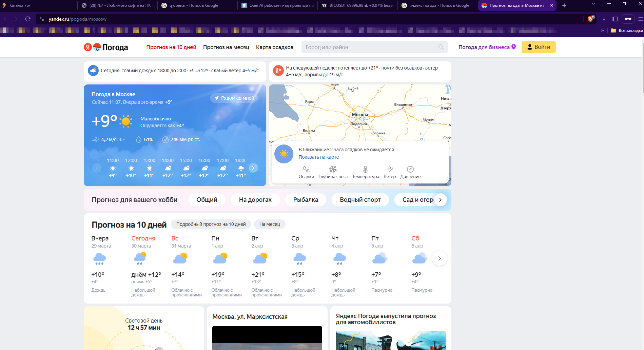Go back with browser back arrow
Viewport: 644px width, 350px height.
tap(5, 19)
